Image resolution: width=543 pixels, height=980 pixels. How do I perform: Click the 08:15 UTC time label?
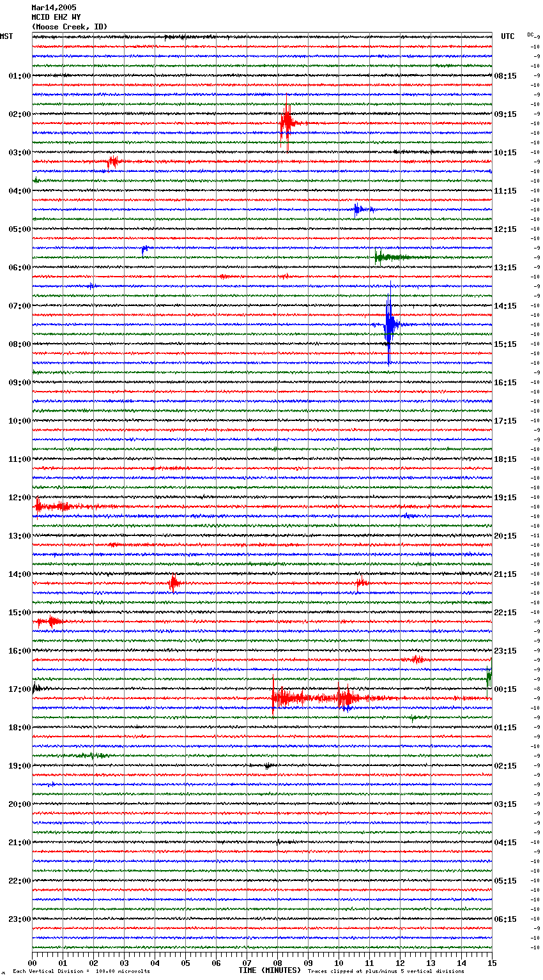click(505, 76)
